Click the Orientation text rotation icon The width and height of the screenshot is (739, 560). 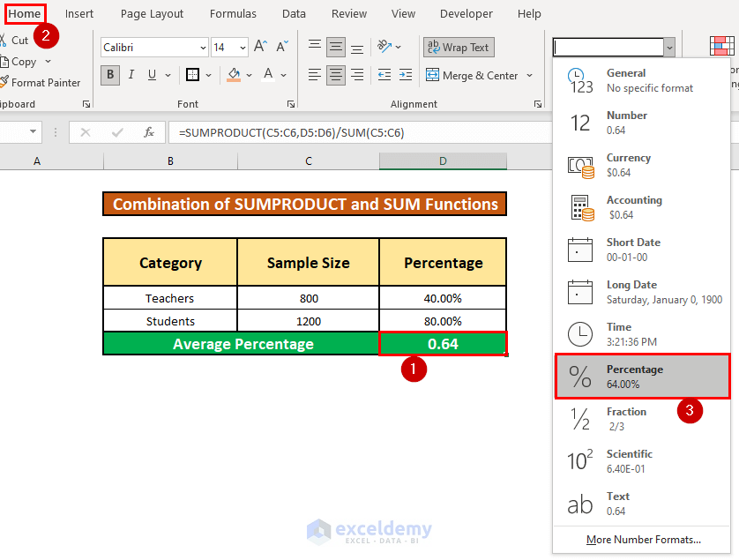pos(384,46)
